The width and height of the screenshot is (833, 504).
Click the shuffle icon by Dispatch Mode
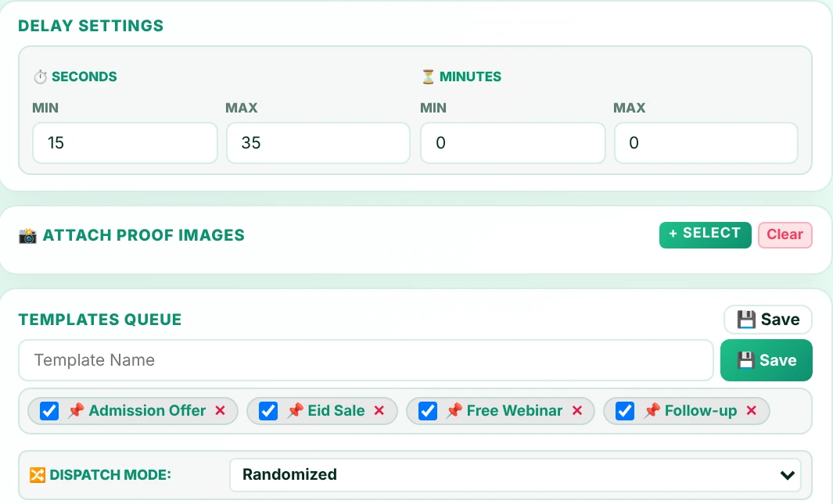tap(38, 475)
